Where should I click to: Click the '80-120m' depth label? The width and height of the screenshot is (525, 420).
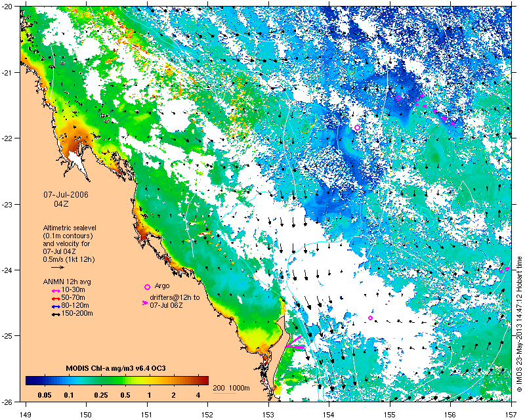point(75,306)
